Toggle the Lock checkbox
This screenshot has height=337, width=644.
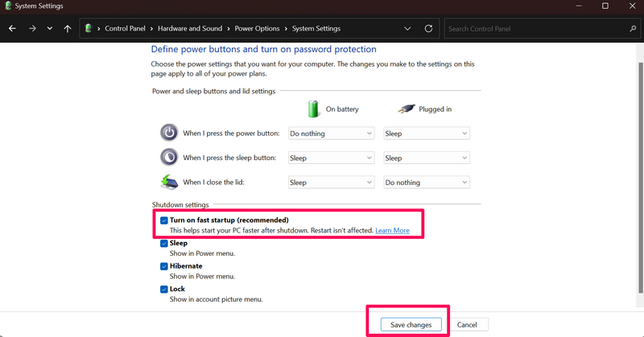coord(164,290)
